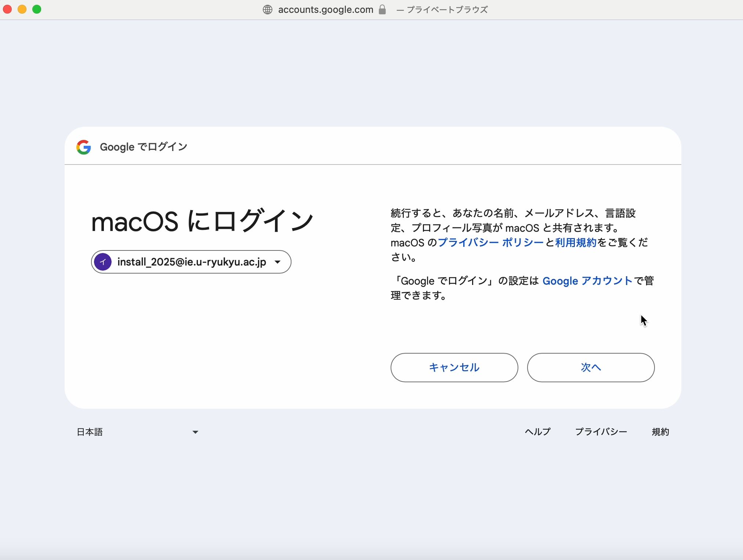Click the macOS にログイン heading
The width and height of the screenshot is (743, 560).
pyautogui.click(x=202, y=221)
